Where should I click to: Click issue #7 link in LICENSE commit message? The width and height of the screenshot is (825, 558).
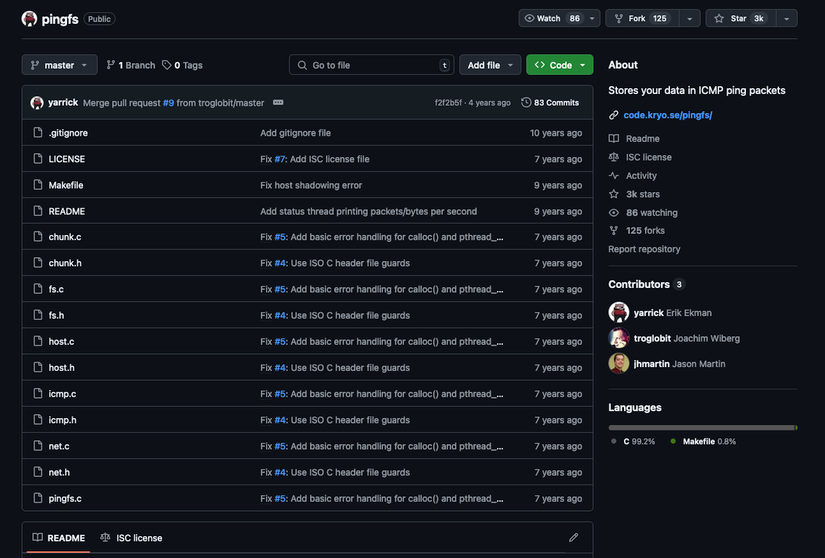click(280, 159)
